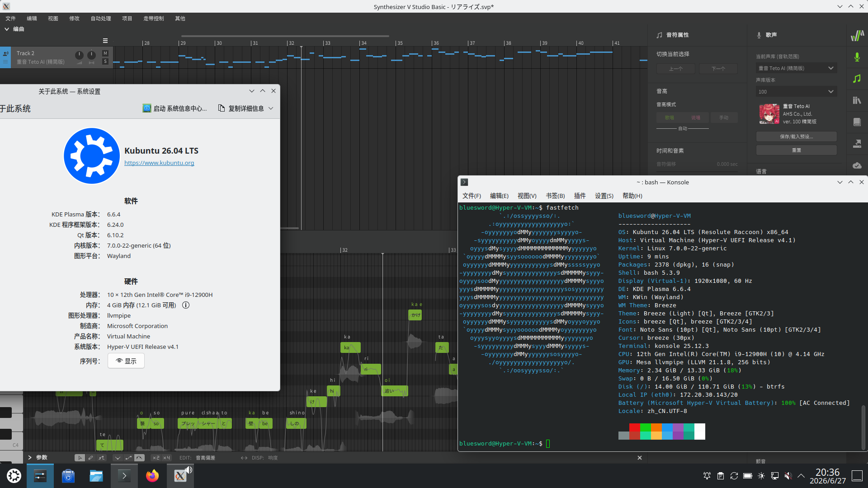The width and height of the screenshot is (868, 488).
Task: Solo Track 2 with the S button
Action: pyautogui.click(x=105, y=61)
